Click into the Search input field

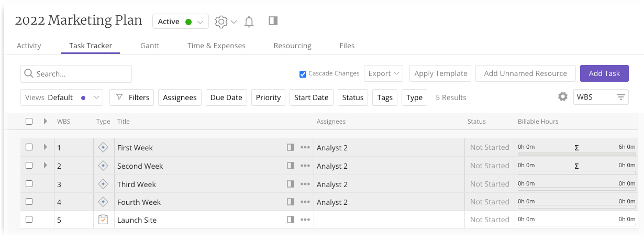click(76, 74)
